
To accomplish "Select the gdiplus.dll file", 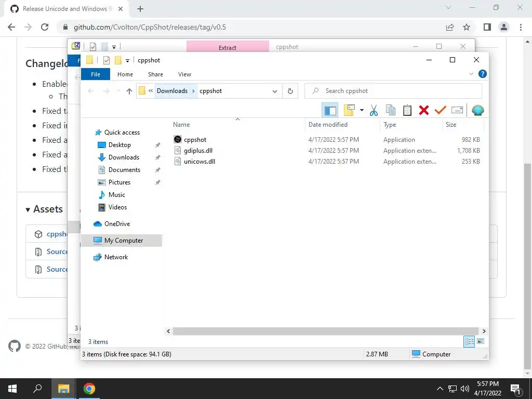I will coord(198,150).
